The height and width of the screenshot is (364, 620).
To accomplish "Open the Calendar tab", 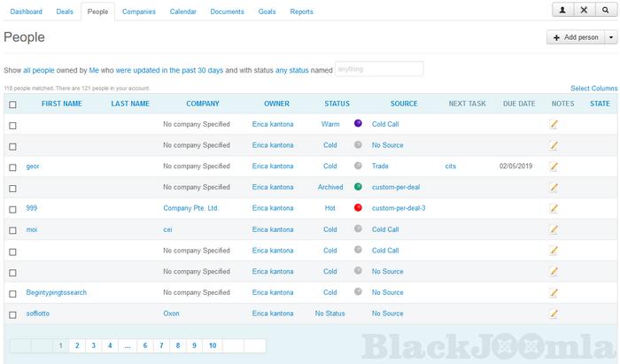I will click(x=183, y=12).
